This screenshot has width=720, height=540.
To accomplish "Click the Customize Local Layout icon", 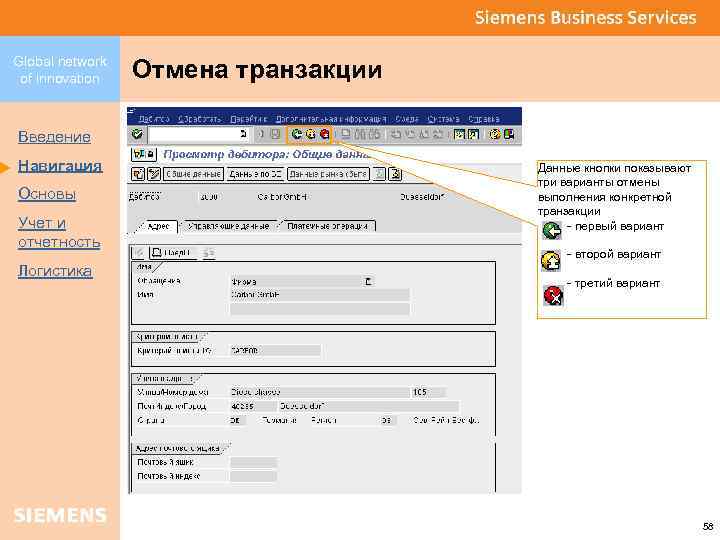I will [509, 135].
